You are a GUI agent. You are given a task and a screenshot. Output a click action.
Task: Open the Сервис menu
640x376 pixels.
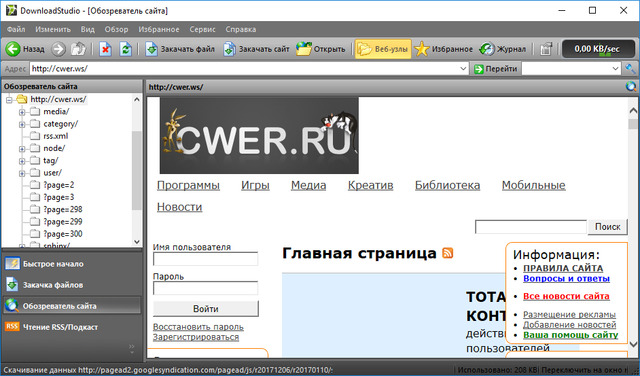click(x=202, y=29)
